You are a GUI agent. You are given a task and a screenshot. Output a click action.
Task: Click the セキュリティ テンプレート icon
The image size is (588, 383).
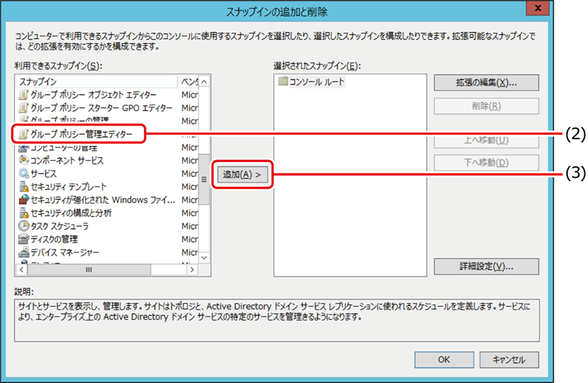pyautogui.click(x=24, y=186)
